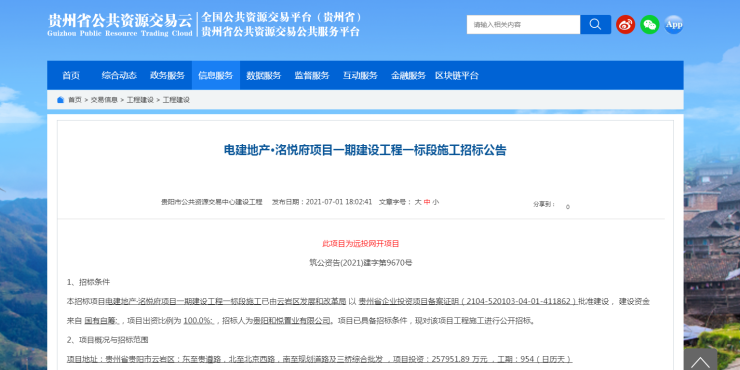
Task: Click the Guizhou Public Resource Trading Cloud logo
Action: pyautogui.click(x=120, y=25)
